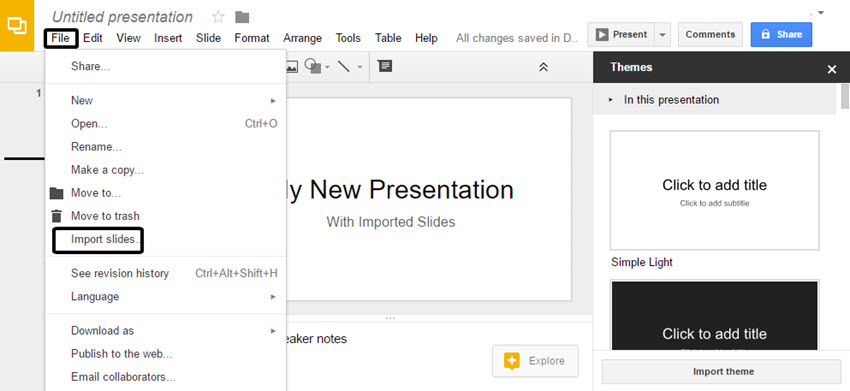The width and height of the screenshot is (850, 391).
Task: Open the Format menu
Action: pos(252,39)
